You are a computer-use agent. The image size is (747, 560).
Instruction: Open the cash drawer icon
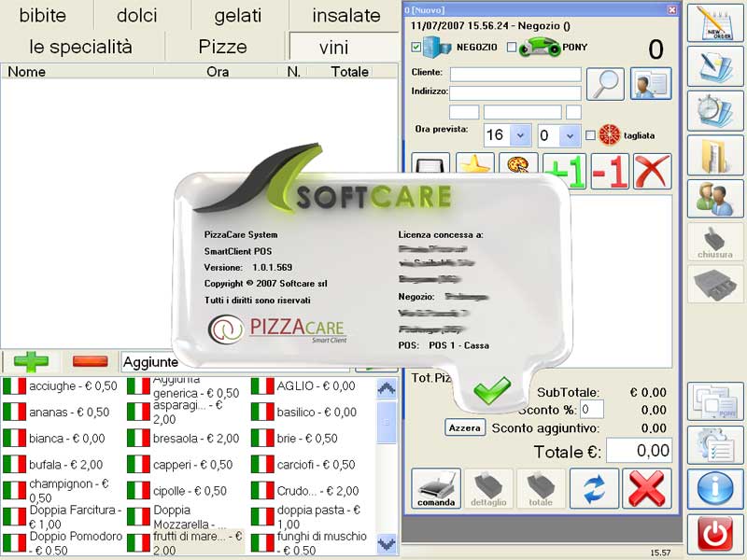click(715, 285)
